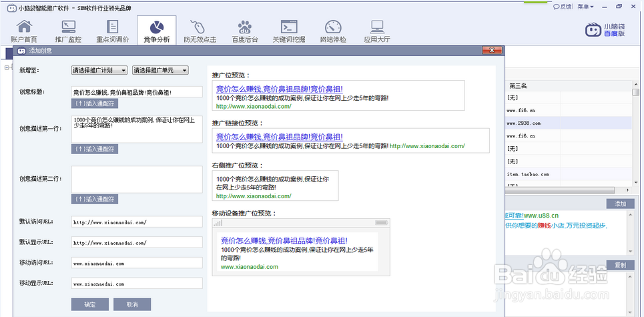Click the 默认访问URL input field

137,222
